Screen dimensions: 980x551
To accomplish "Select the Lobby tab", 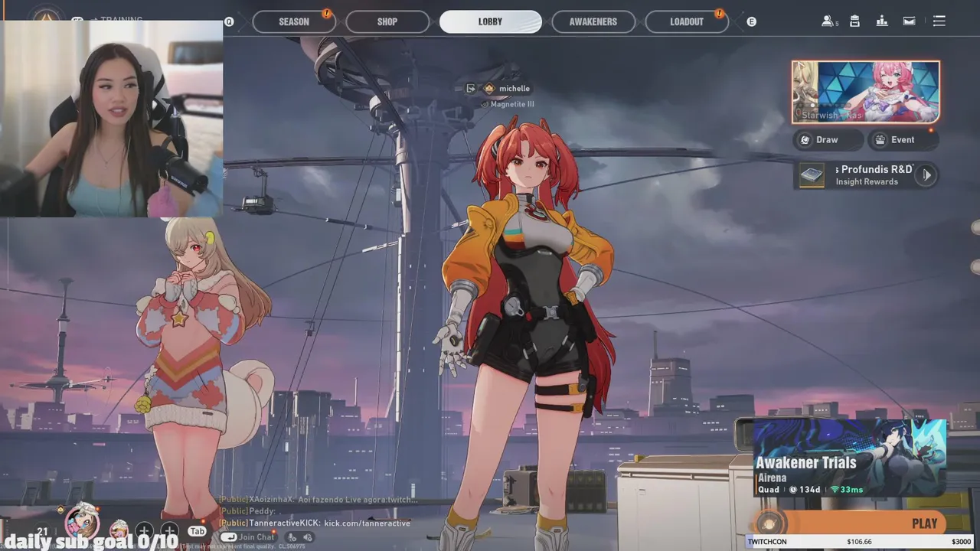I will point(490,21).
